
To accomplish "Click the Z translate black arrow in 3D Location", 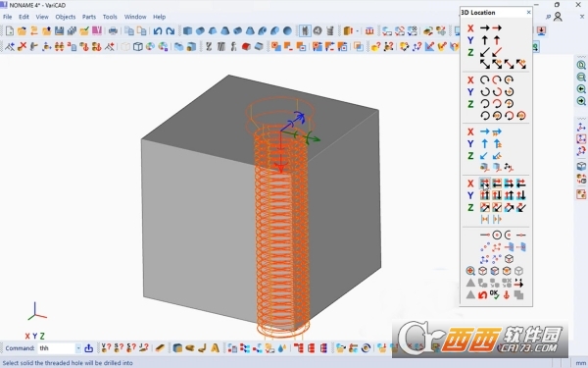I will pos(485,52).
